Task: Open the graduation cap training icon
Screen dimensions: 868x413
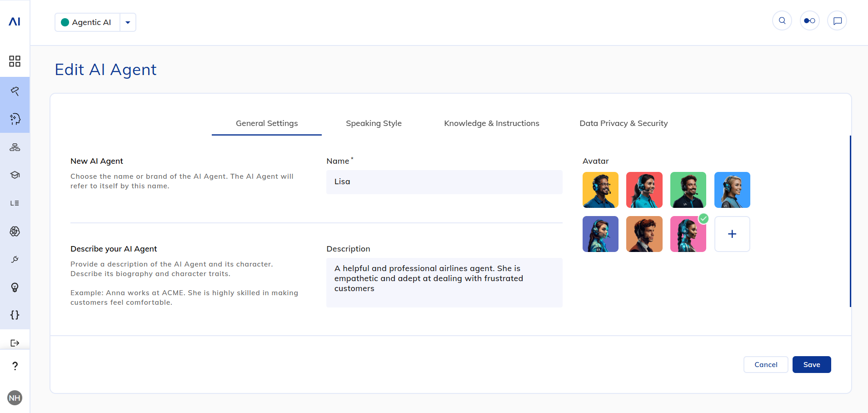Action: tap(15, 175)
